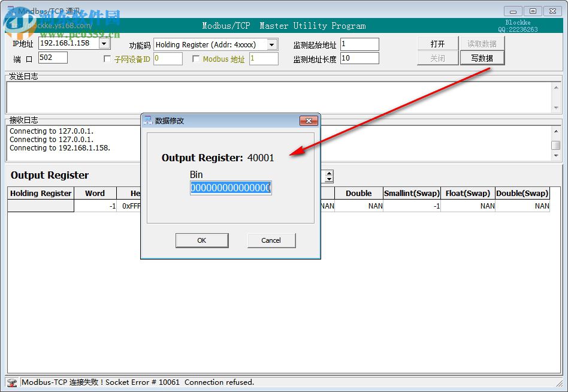Image resolution: width=568 pixels, height=392 pixels.
Task: Click the data modify dialog title icon
Action: pos(148,120)
